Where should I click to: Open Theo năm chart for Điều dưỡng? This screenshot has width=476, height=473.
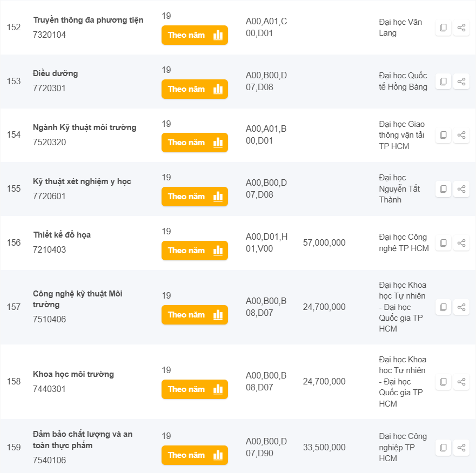point(195,89)
